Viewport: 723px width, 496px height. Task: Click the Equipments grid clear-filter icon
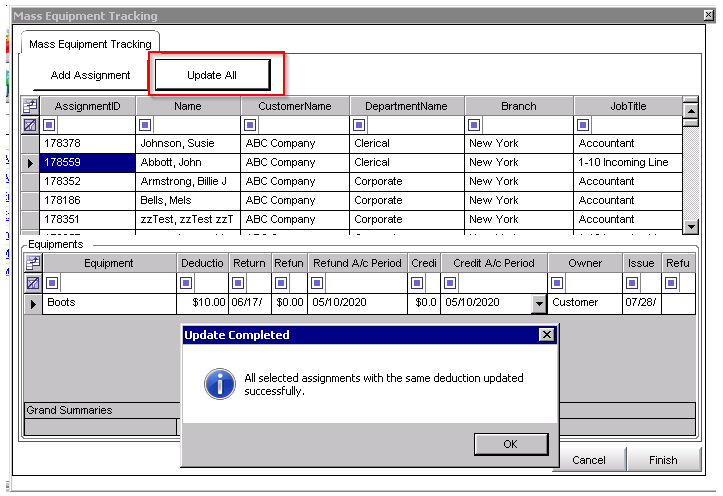tap(33, 283)
